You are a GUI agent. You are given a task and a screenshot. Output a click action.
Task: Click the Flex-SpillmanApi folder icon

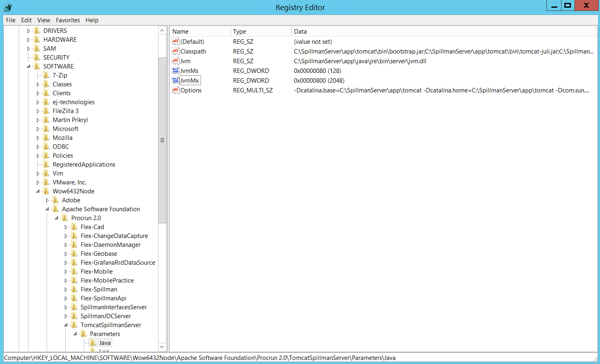75,298
